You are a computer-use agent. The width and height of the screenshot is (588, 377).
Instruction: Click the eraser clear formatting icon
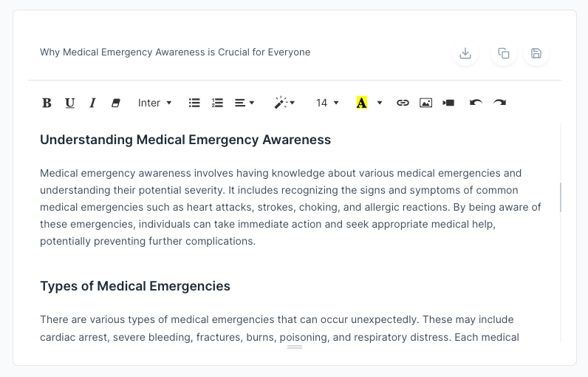[115, 103]
